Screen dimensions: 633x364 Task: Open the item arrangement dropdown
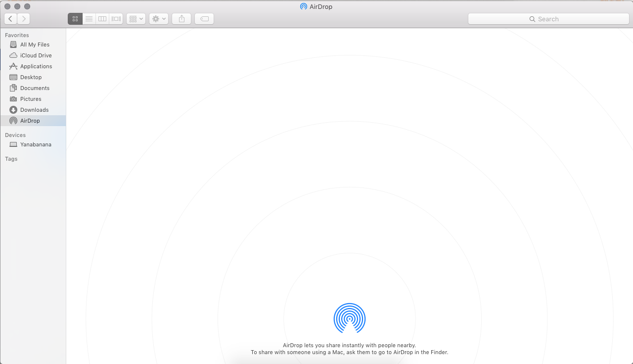(136, 19)
